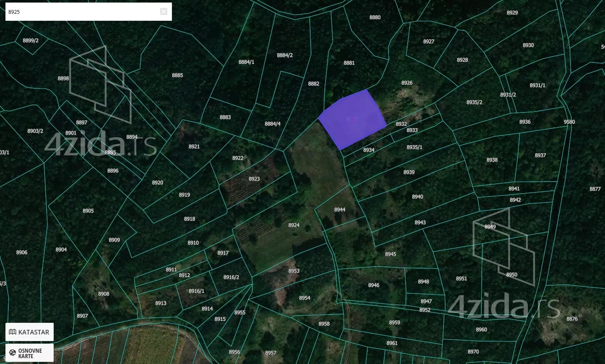Select parcel 8937 on the map
Viewport: 605px width, 364px height.
tap(540, 155)
